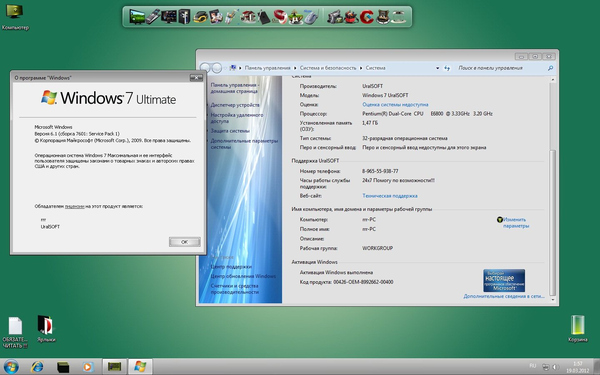Image resolution: width=600 pixels, height=375 pixels.
Task: Click the Show desktop strip at taskbar end
Action: click(x=597, y=367)
